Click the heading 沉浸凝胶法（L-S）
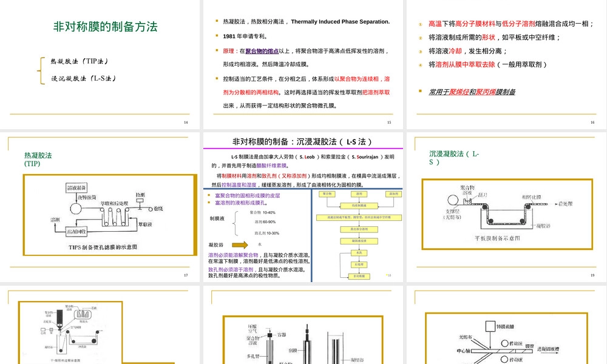The width and height of the screenshot is (607, 364). [x=453, y=158]
